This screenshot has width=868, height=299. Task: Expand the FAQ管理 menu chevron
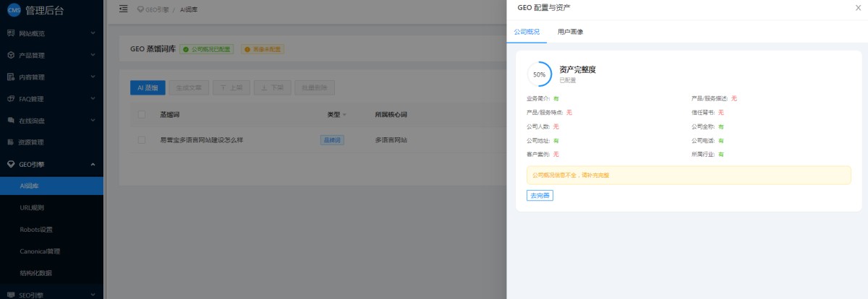pos(93,98)
